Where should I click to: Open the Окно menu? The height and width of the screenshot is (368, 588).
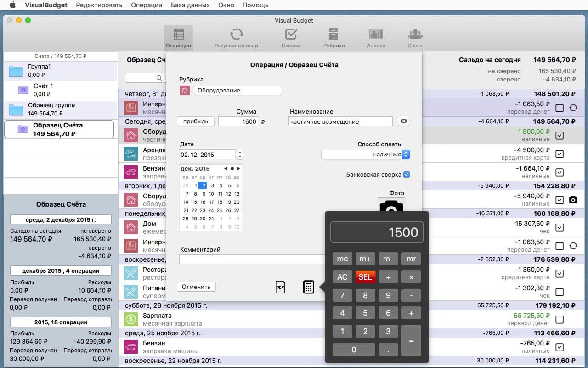pyautogui.click(x=226, y=5)
